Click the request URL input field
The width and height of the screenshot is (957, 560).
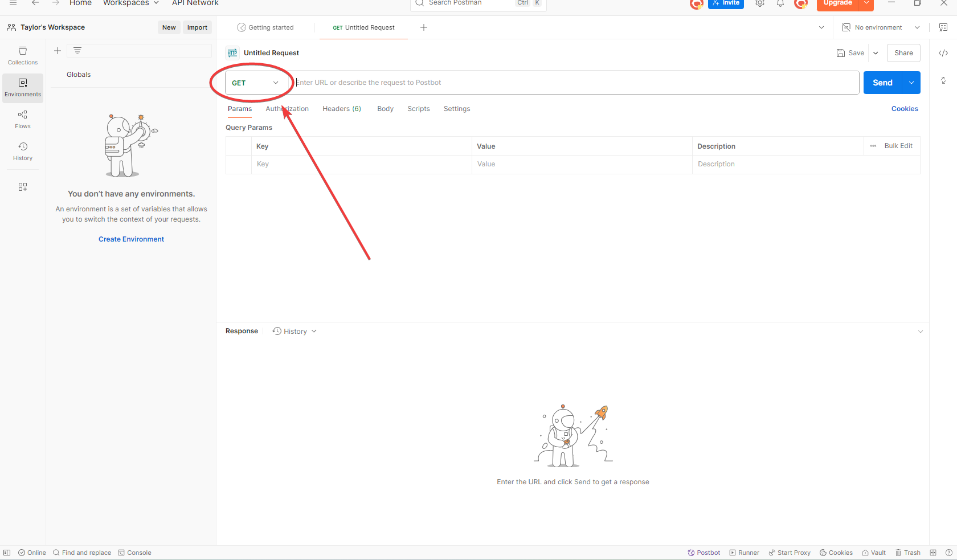pyautogui.click(x=576, y=83)
